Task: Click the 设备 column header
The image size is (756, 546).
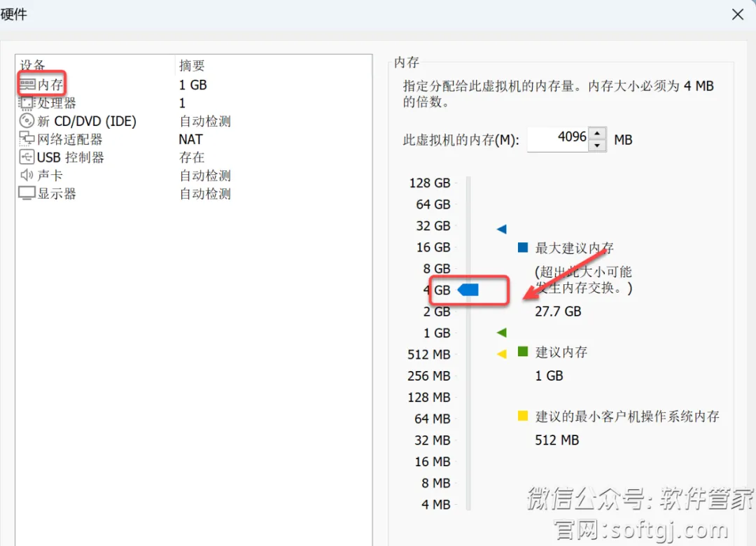Action: click(32, 64)
